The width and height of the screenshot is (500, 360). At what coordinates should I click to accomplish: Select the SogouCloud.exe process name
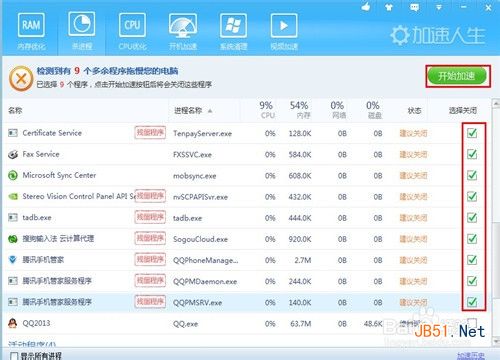(200, 239)
